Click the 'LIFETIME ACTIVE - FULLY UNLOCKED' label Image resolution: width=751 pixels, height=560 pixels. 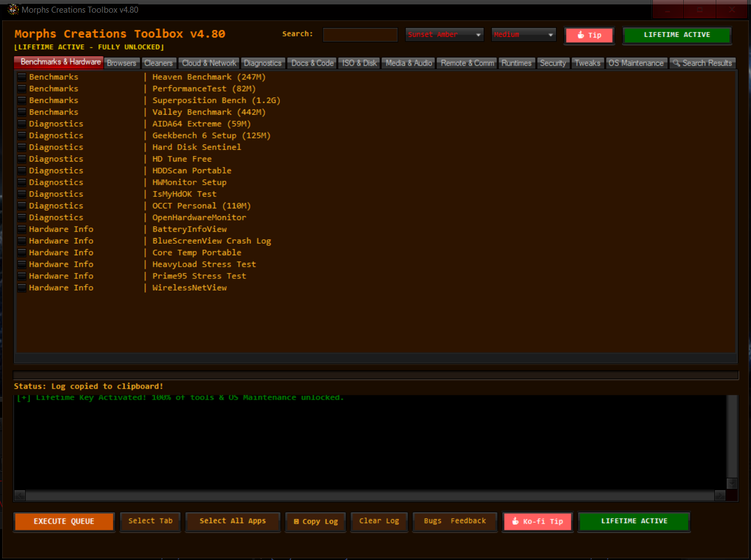tap(89, 47)
